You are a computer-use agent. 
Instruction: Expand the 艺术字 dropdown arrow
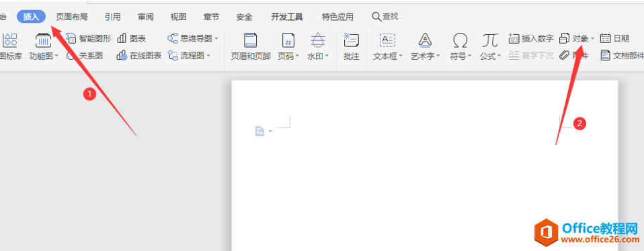438,56
